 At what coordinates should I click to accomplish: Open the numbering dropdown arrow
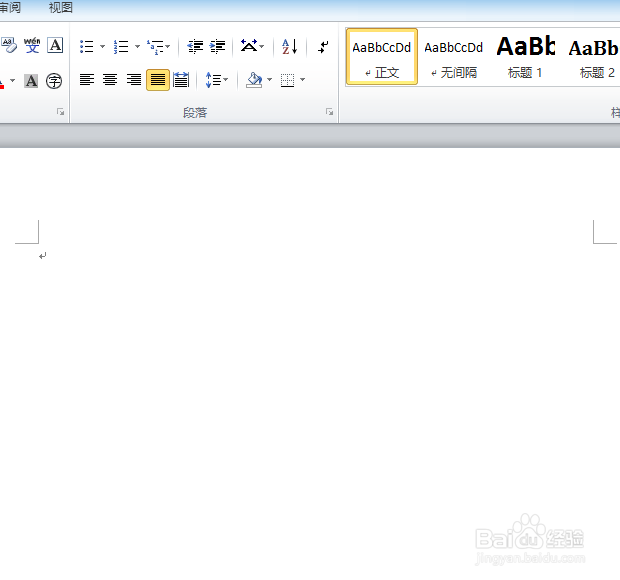137,46
